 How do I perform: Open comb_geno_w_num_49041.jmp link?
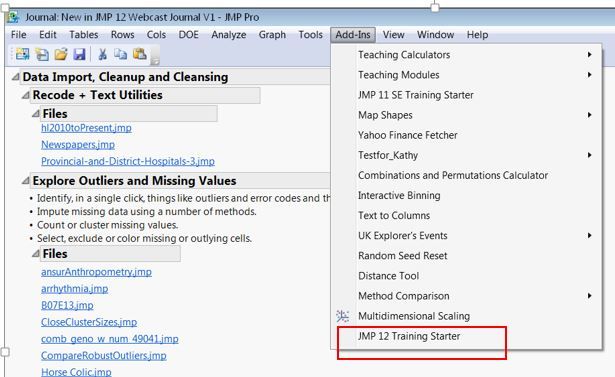coord(109,339)
